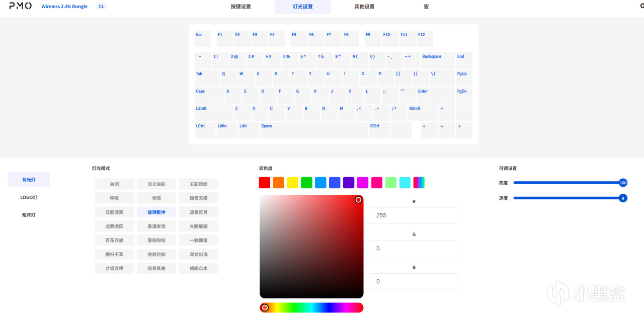Viewport: 644px width, 314px height.
Task: Choose the 泉涌奔流 lighting mode
Action: pyautogui.click(x=156, y=226)
